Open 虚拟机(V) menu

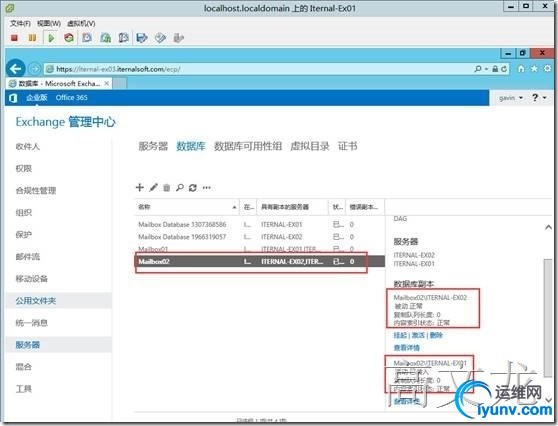(81, 23)
